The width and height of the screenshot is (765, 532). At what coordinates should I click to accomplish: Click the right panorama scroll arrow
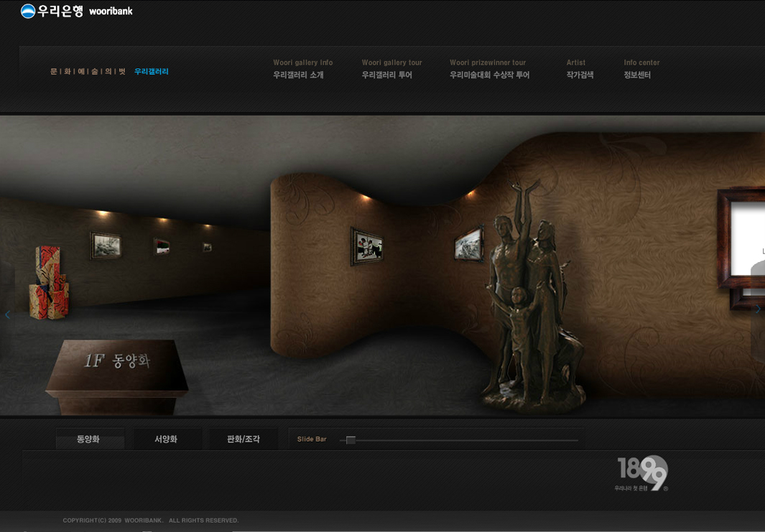[x=757, y=309]
